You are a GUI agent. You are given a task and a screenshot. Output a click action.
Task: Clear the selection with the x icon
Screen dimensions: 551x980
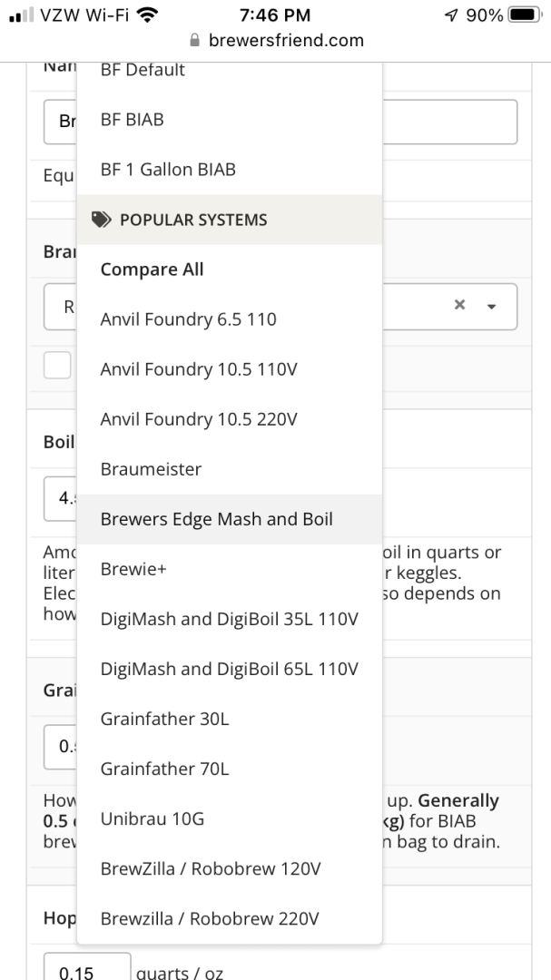pos(460,306)
